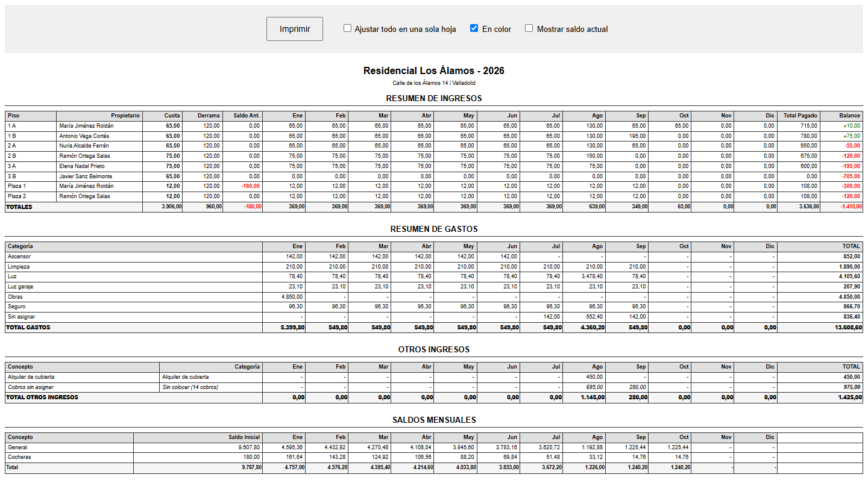Click the Cocheras saldos row label
The image size is (868, 486).
click(19, 457)
